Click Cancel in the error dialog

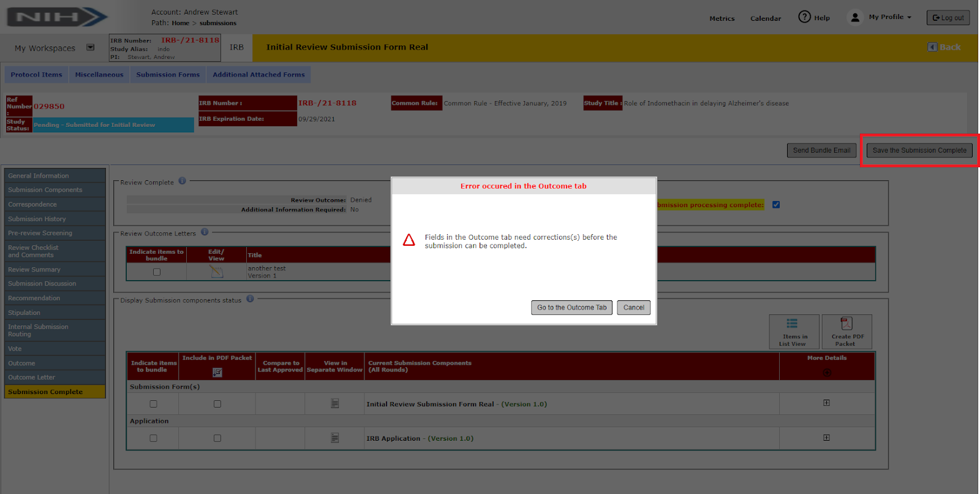click(x=633, y=308)
